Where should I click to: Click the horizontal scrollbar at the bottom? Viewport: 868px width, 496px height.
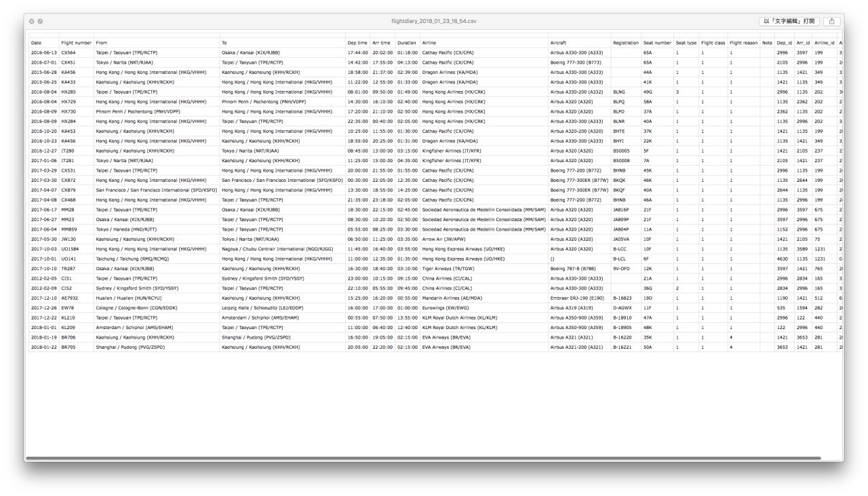(425, 458)
